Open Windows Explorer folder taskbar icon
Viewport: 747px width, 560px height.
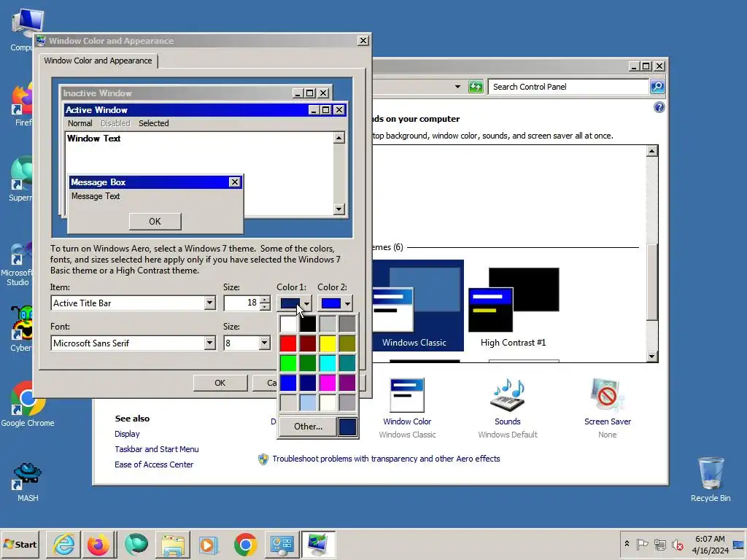[172, 545]
